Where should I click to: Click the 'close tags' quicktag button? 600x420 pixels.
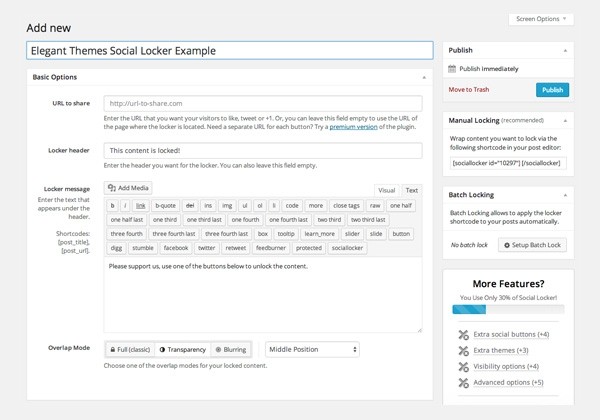tap(346, 206)
